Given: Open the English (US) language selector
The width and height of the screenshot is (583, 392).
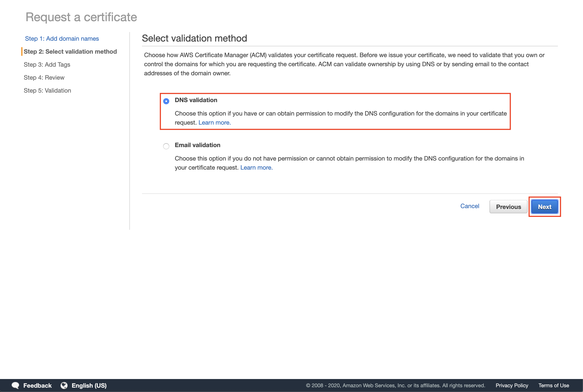Looking at the screenshot, I should tap(89, 385).
